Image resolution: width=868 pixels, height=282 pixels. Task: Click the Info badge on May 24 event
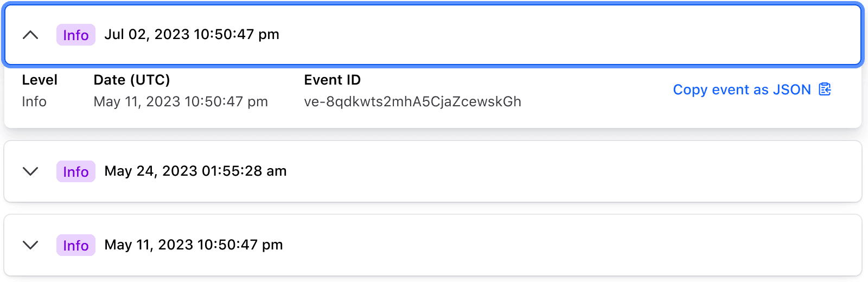(76, 171)
